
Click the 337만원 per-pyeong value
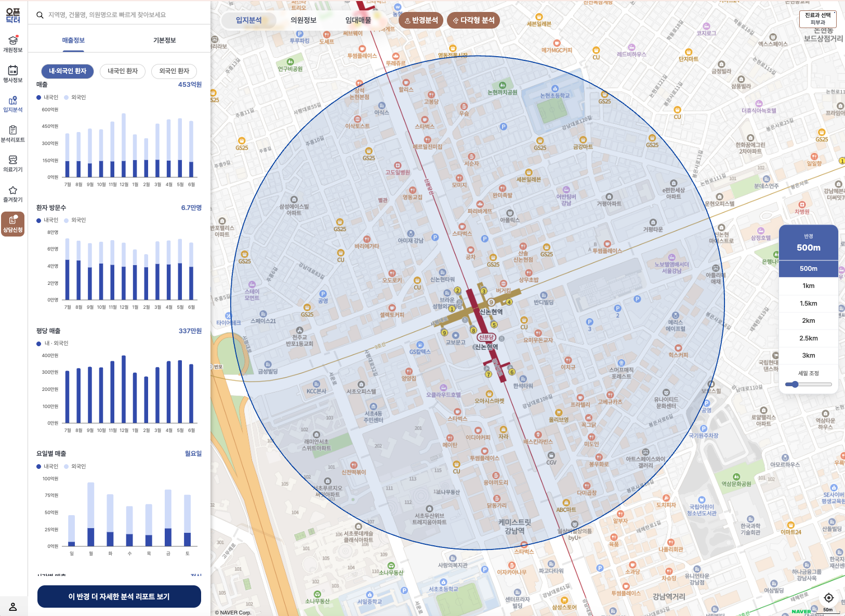(x=190, y=331)
